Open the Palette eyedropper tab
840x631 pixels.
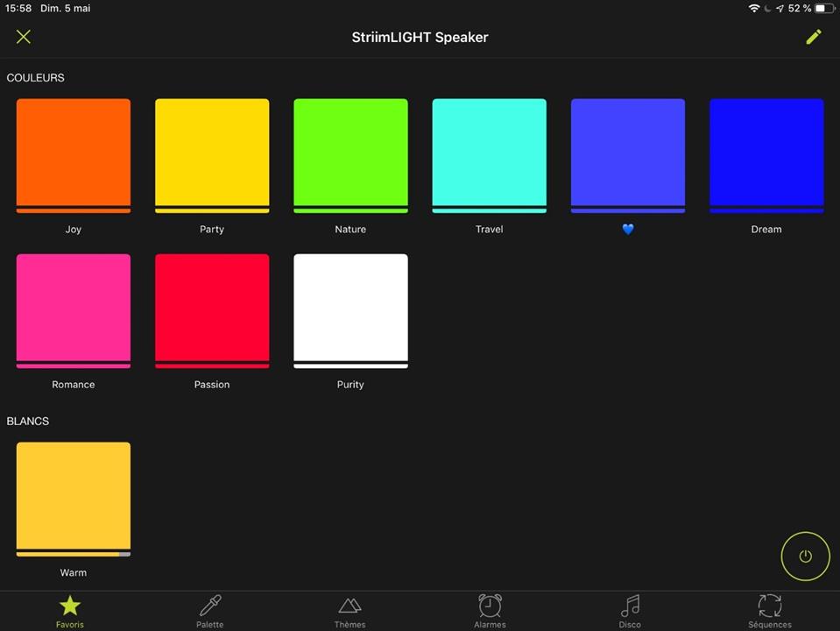coord(210,611)
